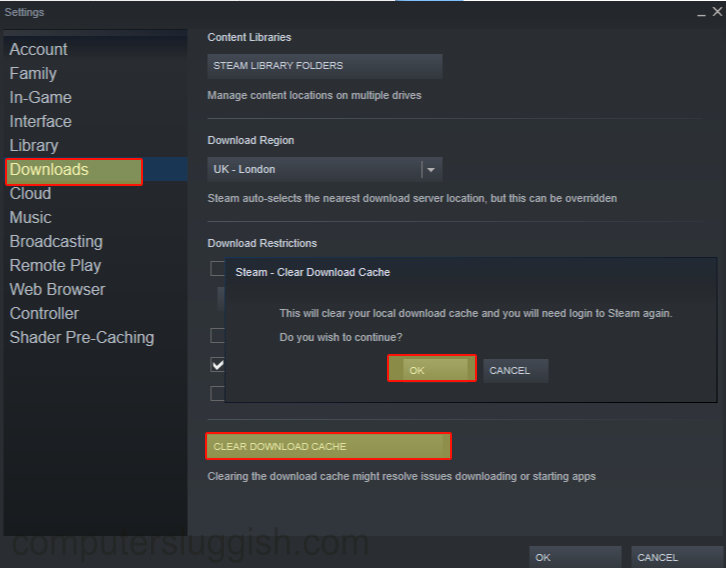Click the download region dropdown arrow

coord(431,170)
